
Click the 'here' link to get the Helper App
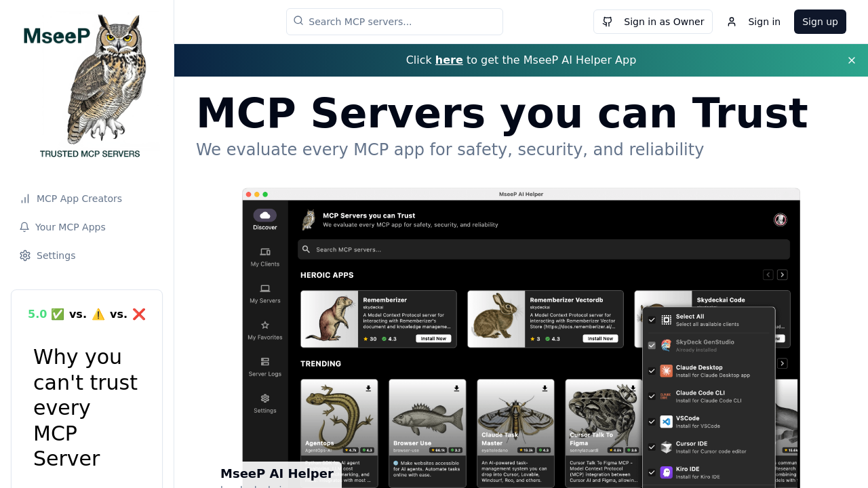click(449, 60)
